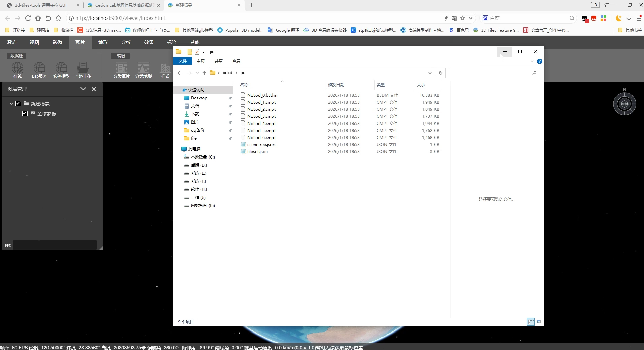
Task: Click the xdxd breadcrumb folder
Action: point(228,73)
